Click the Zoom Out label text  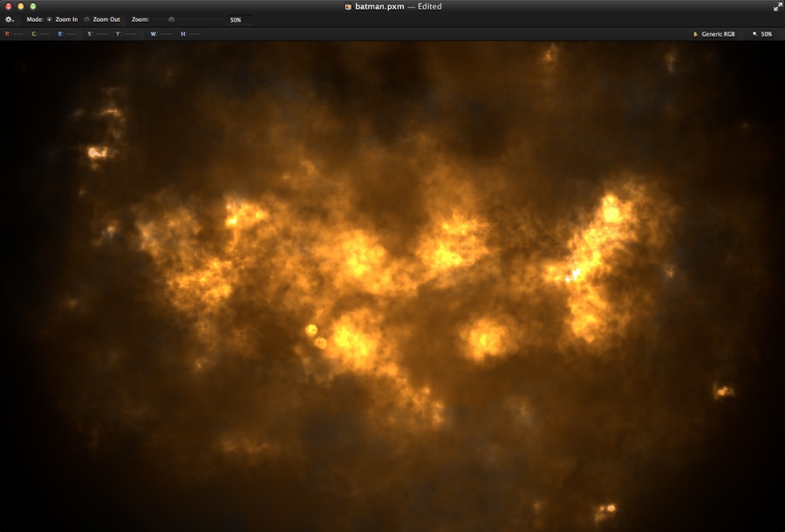click(106, 19)
